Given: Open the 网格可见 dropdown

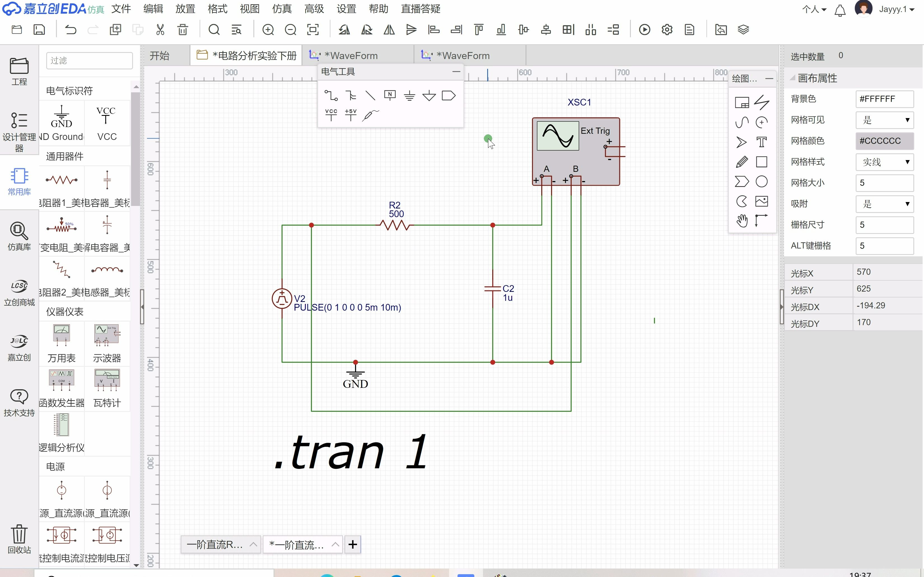Looking at the screenshot, I should [x=884, y=120].
